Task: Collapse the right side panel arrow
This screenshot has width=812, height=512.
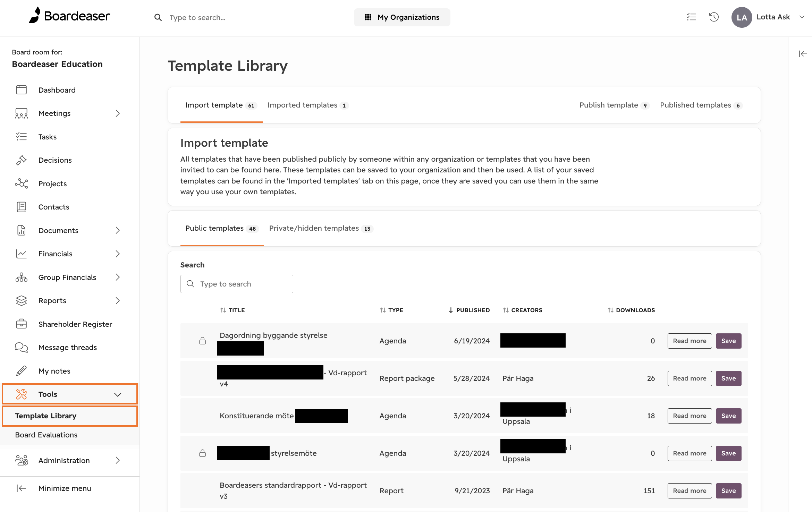Action: pos(803,54)
